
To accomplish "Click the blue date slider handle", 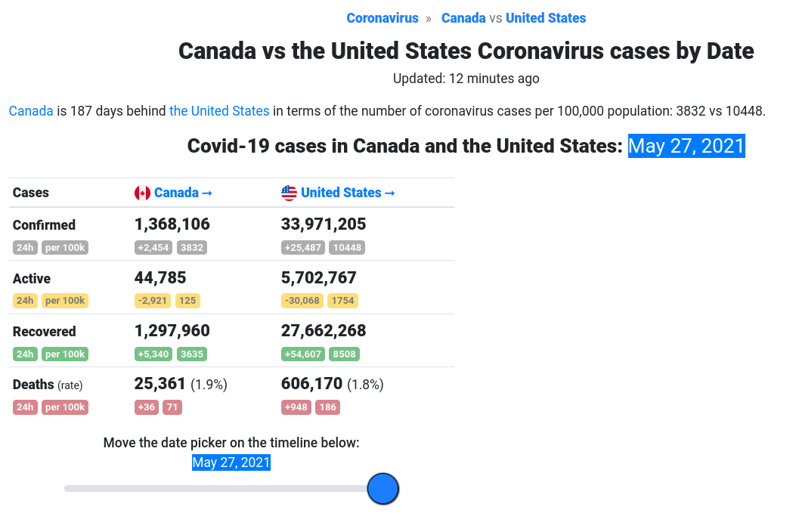I will (x=383, y=489).
